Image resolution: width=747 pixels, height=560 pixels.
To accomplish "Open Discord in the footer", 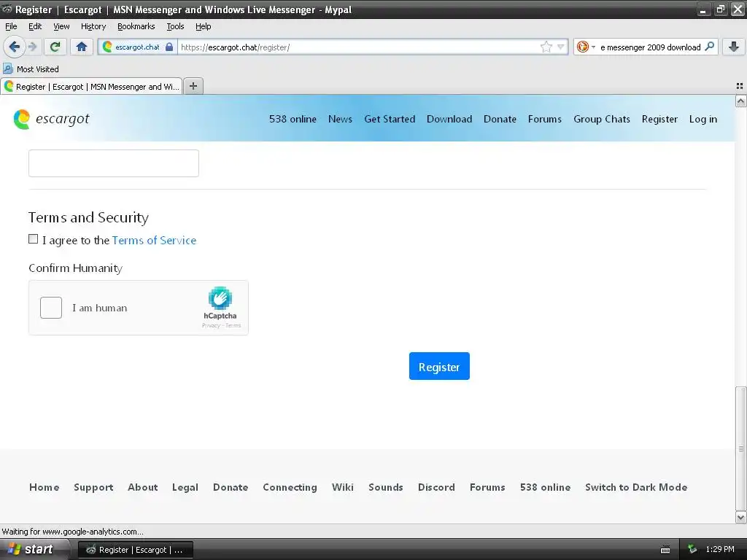I will (436, 487).
